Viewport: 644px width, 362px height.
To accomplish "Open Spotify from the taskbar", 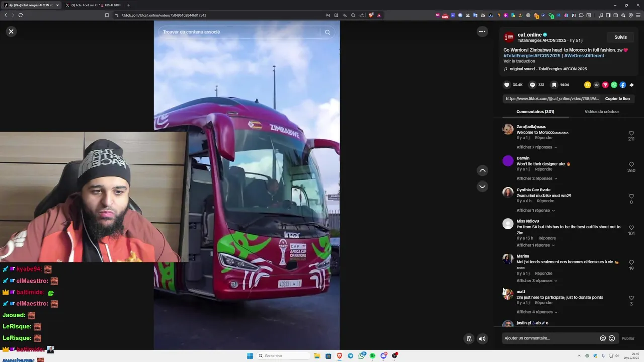I will click(x=373, y=356).
